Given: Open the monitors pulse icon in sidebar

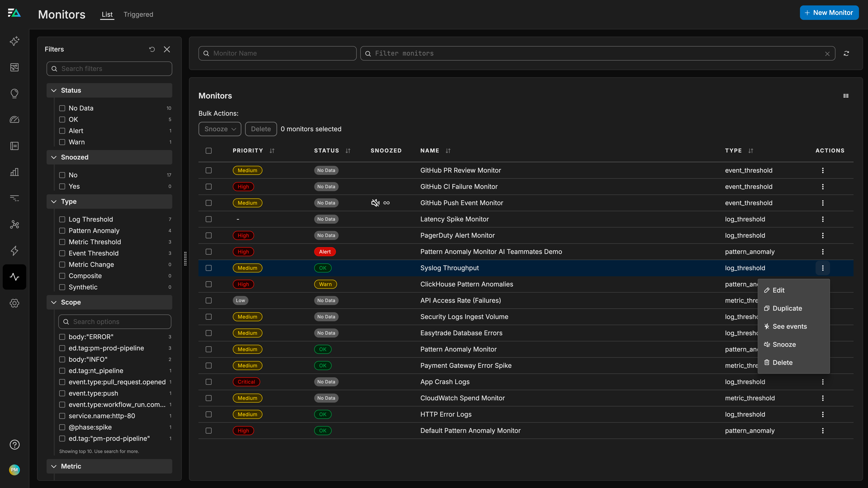Looking at the screenshot, I should (x=14, y=277).
